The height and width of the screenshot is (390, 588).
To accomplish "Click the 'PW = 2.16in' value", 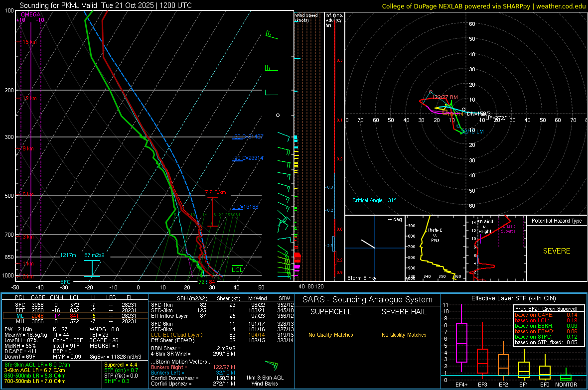I will (20, 329).
